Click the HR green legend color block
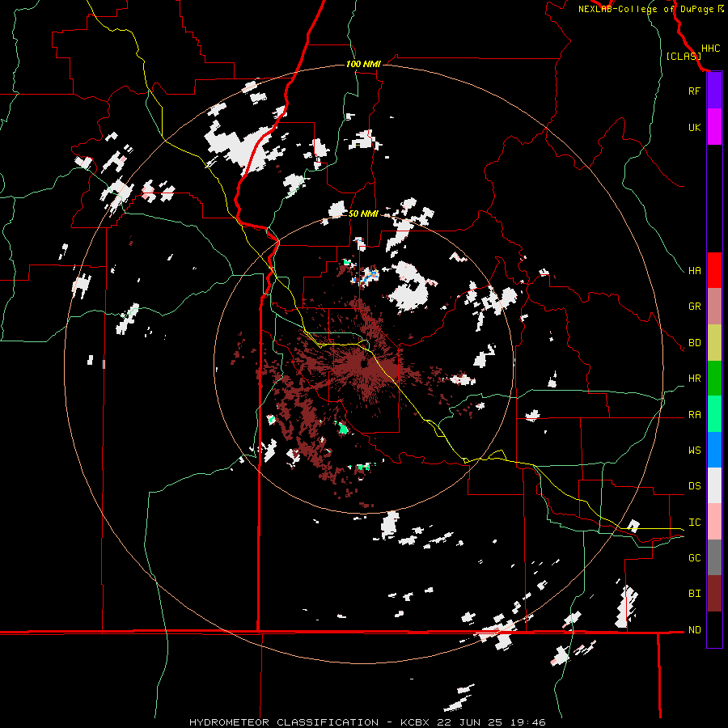 [x=714, y=378]
